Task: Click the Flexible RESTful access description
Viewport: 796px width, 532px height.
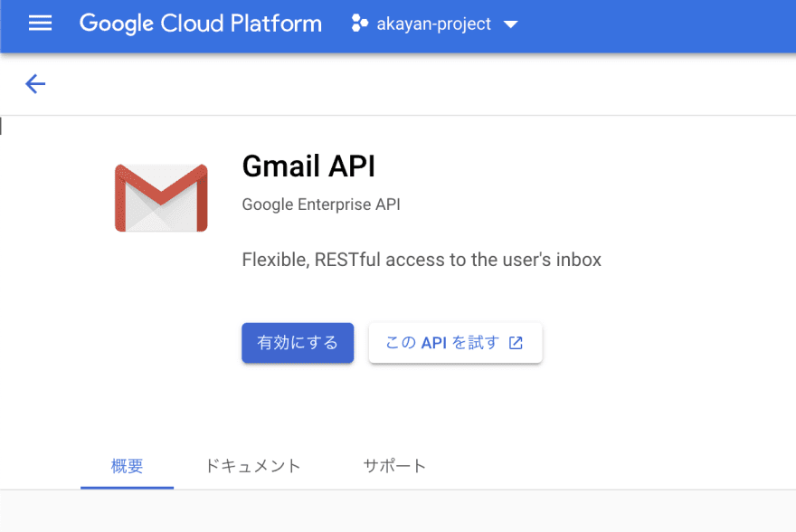Action: point(422,260)
